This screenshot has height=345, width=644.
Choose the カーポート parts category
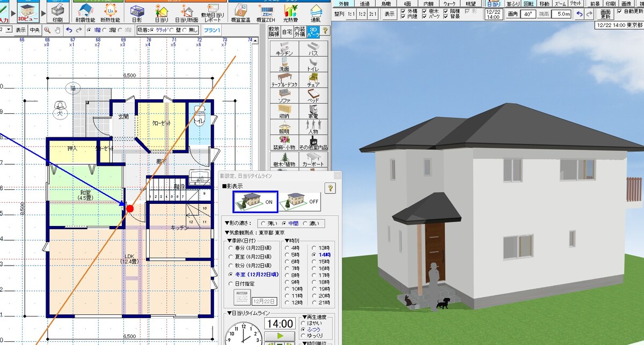[313, 159]
